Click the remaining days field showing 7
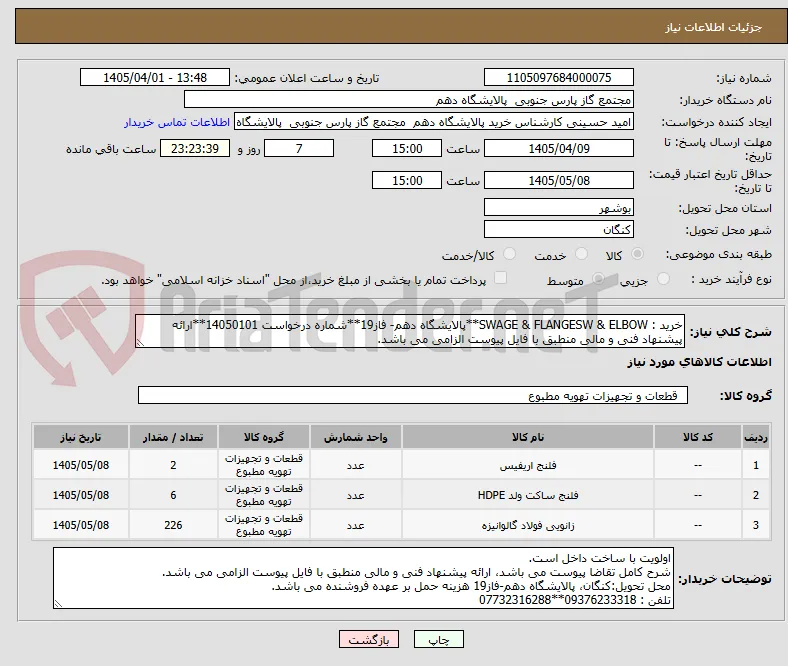This screenshot has width=788, height=666. [x=299, y=148]
